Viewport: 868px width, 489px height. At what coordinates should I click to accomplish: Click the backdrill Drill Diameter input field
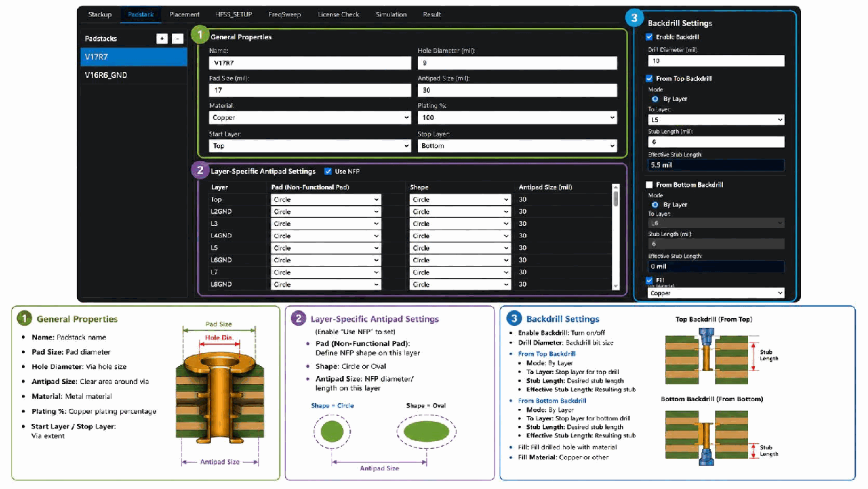716,61
